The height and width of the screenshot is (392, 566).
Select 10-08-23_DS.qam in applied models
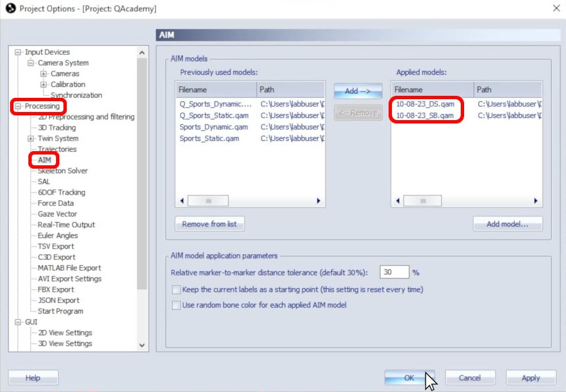[x=424, y=104]
